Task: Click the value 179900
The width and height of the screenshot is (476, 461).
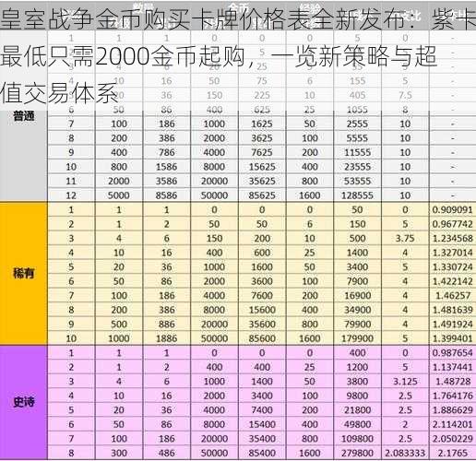Action: pyautogui.click(x=357, y=338)
